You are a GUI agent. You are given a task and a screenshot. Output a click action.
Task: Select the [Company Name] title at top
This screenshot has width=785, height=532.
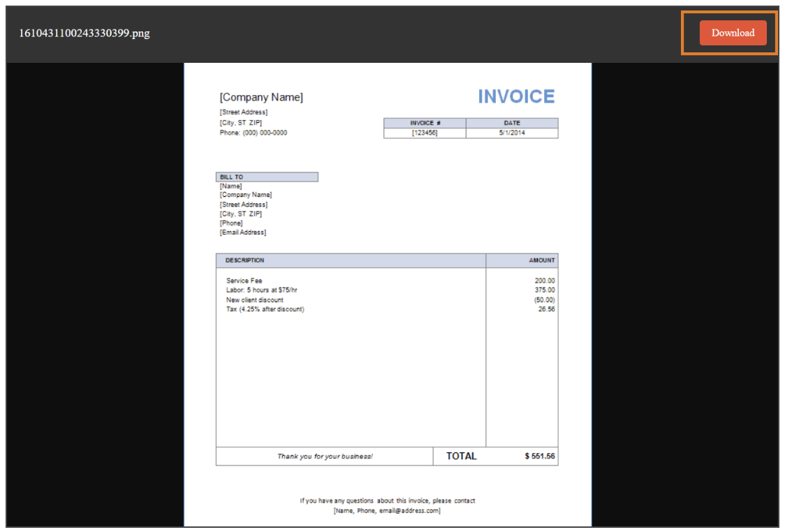(x=261, y=98)
